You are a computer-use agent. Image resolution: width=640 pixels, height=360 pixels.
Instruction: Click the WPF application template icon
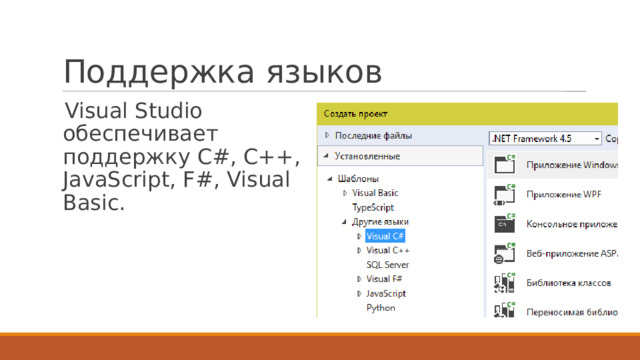[505, 194]
